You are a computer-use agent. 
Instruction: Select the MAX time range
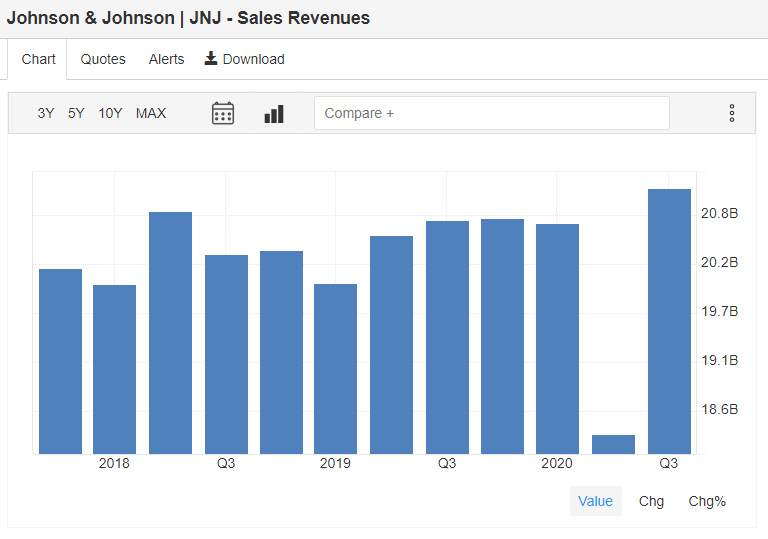click(x=151, y=113)
